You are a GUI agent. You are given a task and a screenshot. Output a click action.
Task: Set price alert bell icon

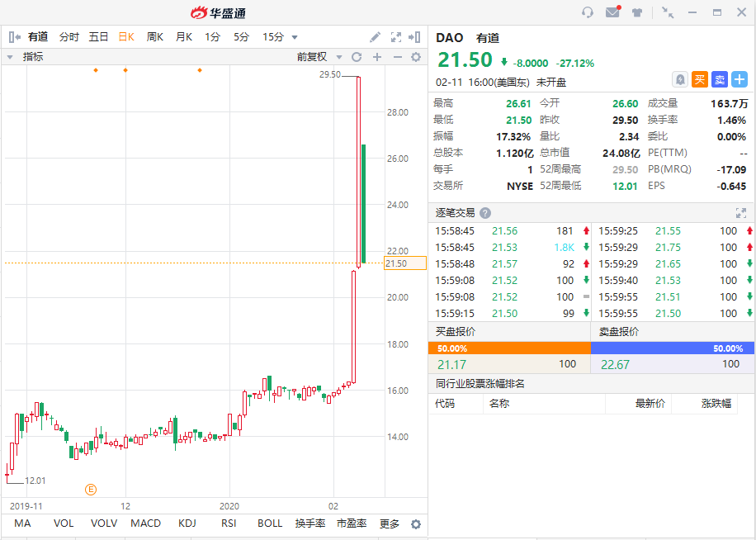680,79
